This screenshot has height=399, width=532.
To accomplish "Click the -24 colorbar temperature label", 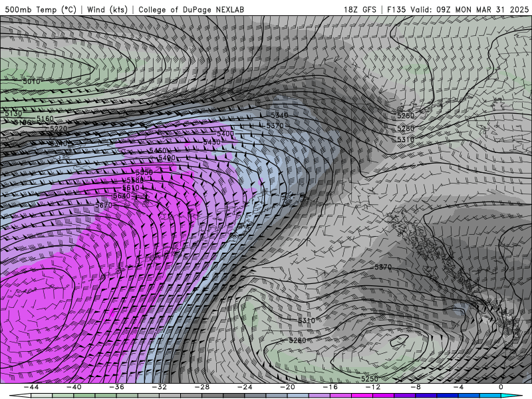I will (x=245, y=387).
